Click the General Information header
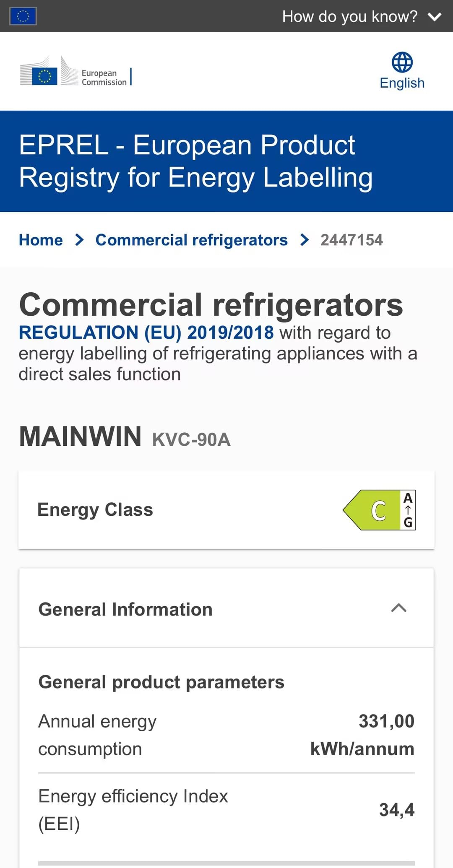Image resolution: width=453 pixels, height=868 pixels. coord(226,608)
